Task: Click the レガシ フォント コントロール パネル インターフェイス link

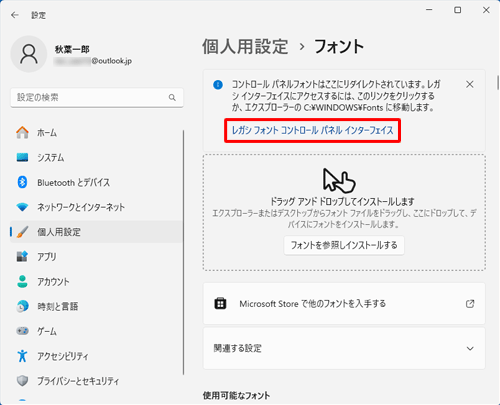Action: click(x=312, y=130)
